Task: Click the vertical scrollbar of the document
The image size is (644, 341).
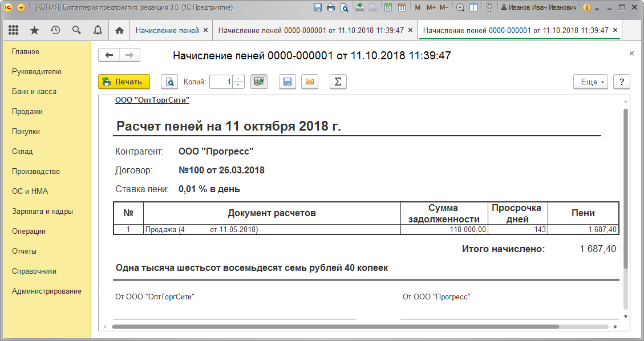Action: point(626,189)
